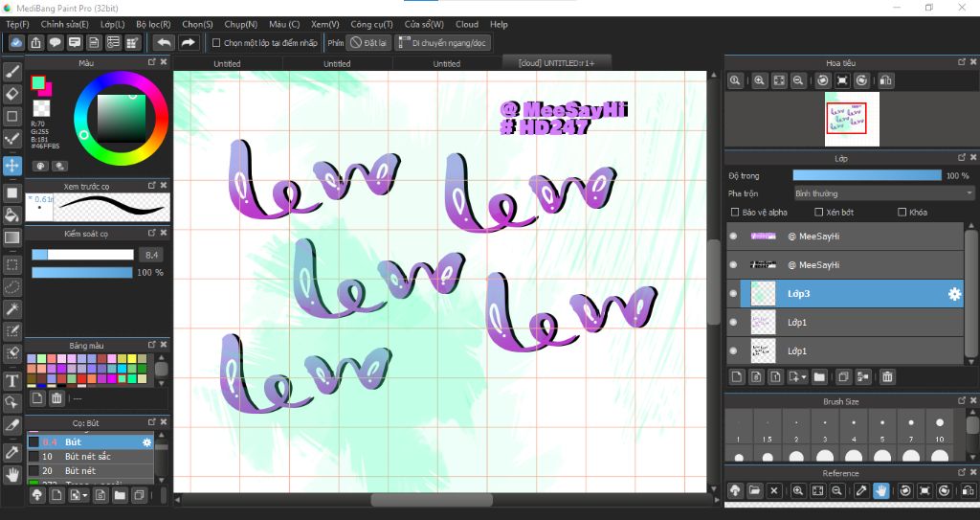Undock the Reference panel
This screenshot has width=980, height=520.
coord(962,472)
